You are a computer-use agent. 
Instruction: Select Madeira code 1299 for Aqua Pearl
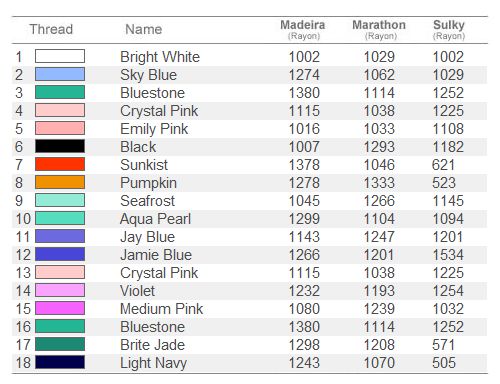[304, 219]
